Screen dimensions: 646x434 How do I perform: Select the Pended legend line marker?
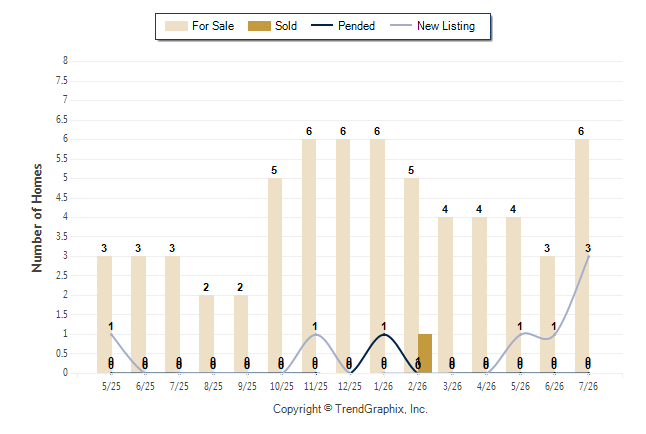coord(322,26)
